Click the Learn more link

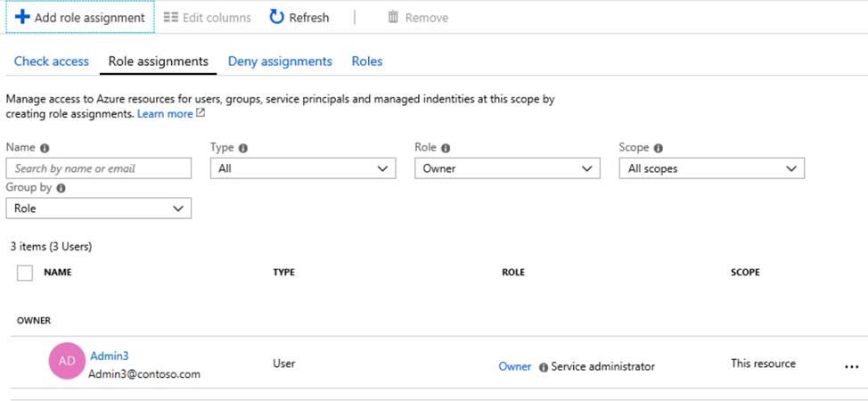click(x=165, y=114)
